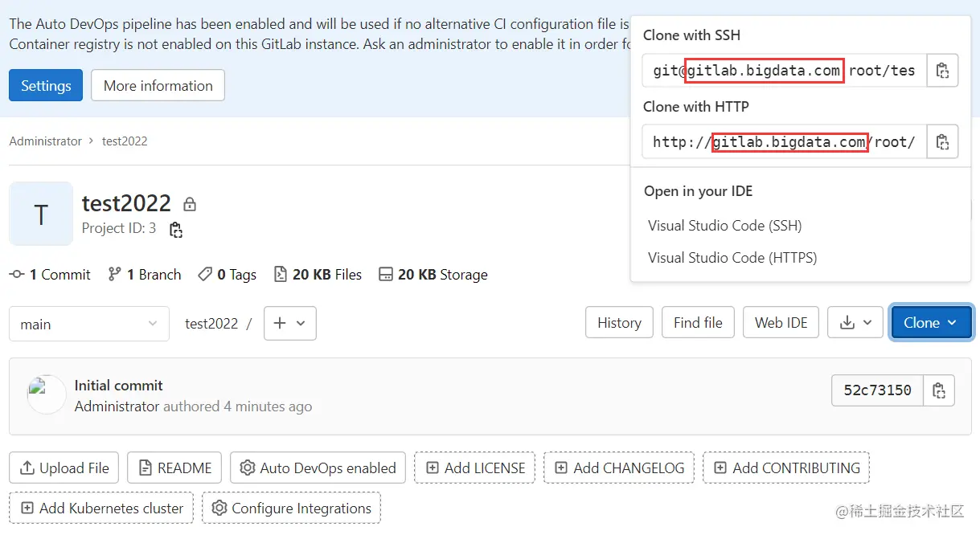Expand the main branch selector dropdown
Viewport: 980px width, 535px height.
click(x=89, y=324)
